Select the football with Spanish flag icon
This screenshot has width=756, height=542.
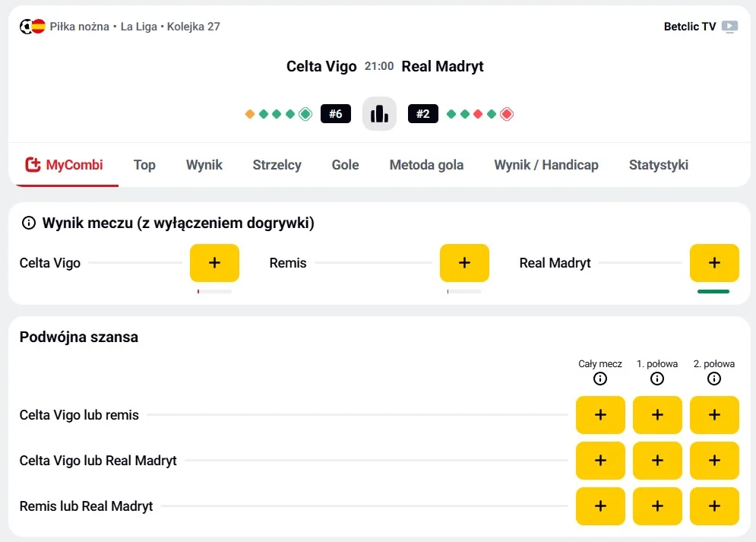pos(29,25)
